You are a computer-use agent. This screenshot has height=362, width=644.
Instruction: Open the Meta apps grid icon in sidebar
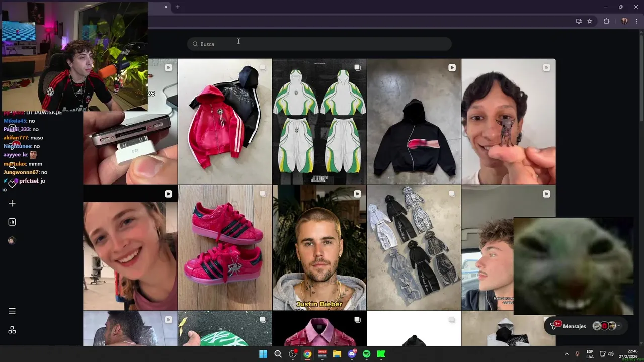click(12, 330)
